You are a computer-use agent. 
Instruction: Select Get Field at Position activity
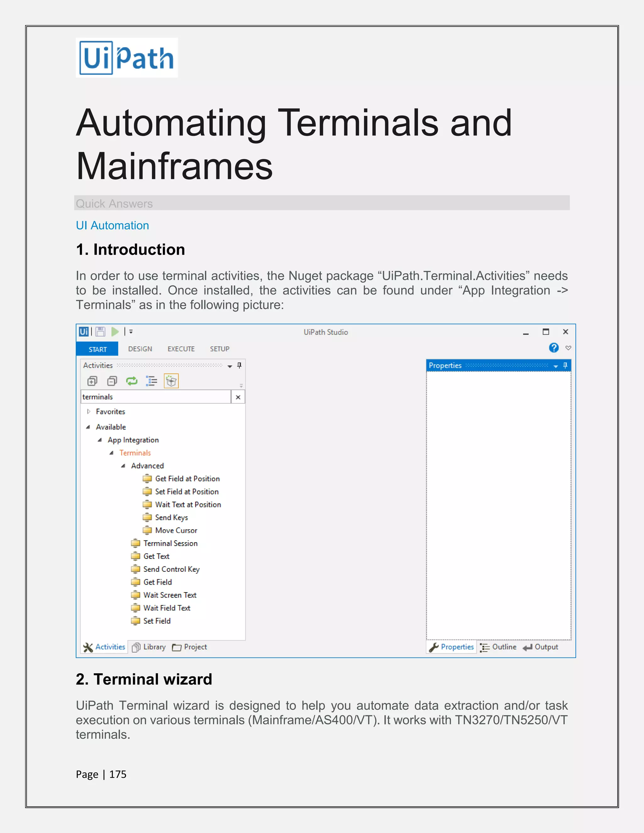point(181,479)
